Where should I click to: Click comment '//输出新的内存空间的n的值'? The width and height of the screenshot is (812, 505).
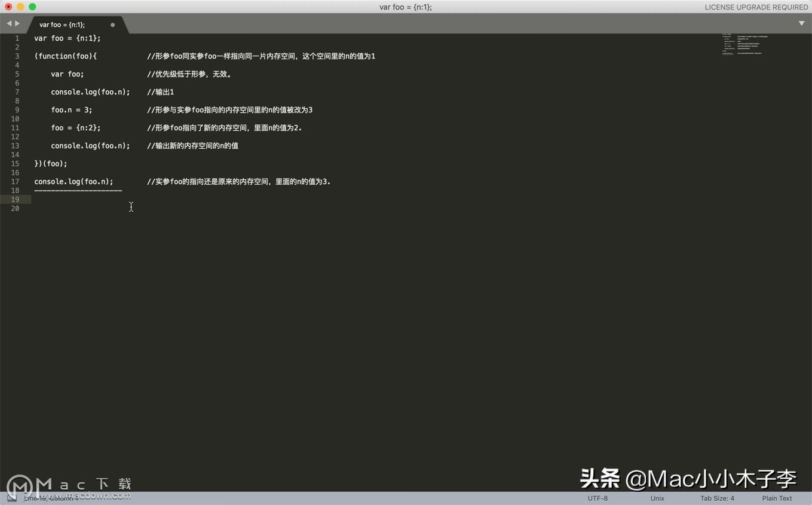pos(193,146)
